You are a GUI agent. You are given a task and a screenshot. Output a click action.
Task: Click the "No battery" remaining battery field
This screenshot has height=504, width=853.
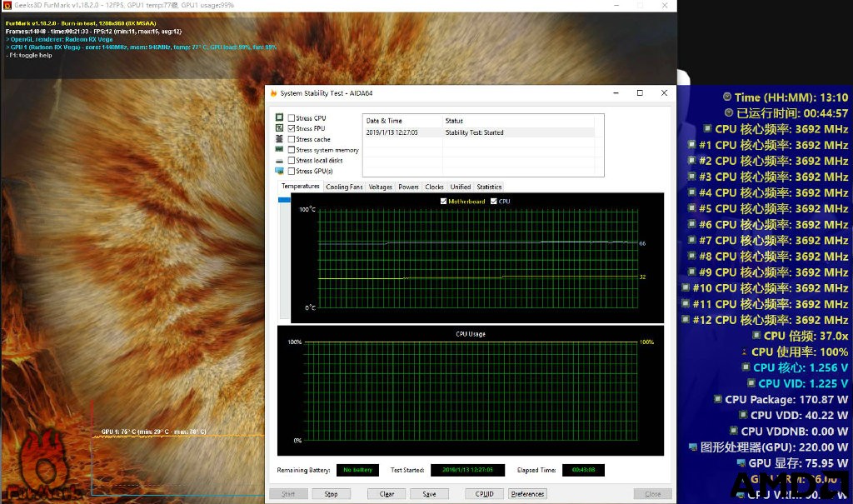tap(358, 470)
